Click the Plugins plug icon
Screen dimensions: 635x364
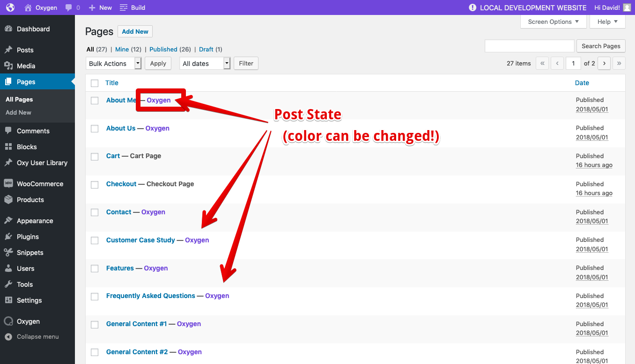coord(8,237)
